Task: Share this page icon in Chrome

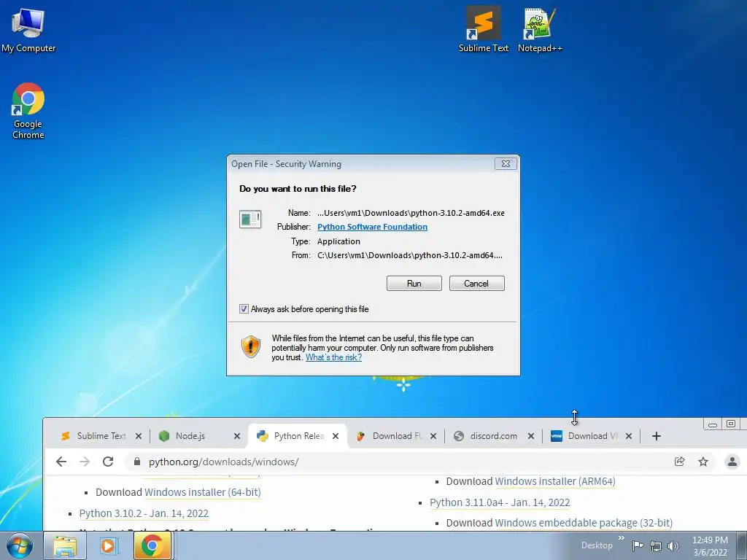Action: click(x=679, y=462)
